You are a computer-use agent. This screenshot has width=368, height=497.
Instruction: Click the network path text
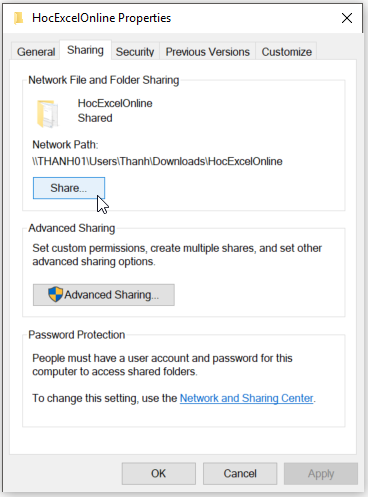pos(157,161)
